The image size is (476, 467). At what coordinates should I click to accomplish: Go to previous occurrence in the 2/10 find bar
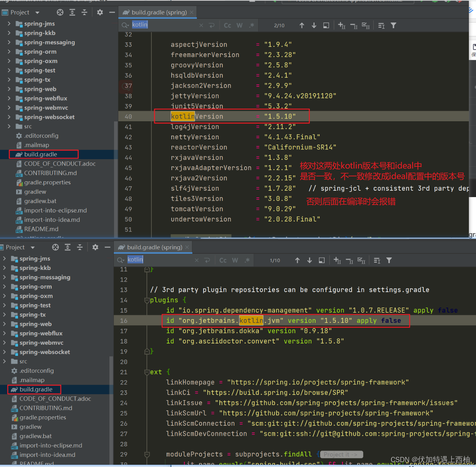point(302,25)
